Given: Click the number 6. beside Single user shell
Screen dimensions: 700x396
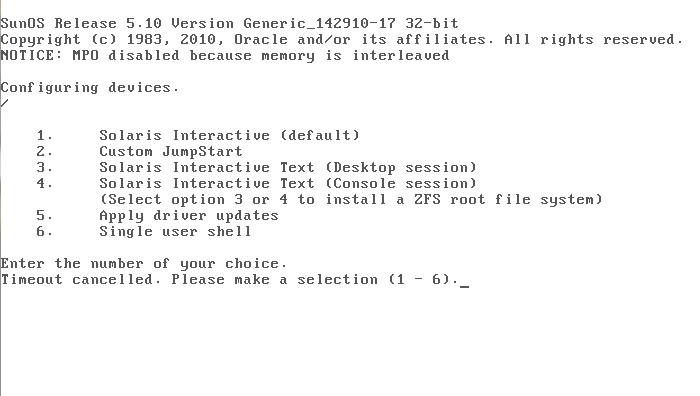Looking at the screenshot, I should pyautogui.click(x=45, y=232).
